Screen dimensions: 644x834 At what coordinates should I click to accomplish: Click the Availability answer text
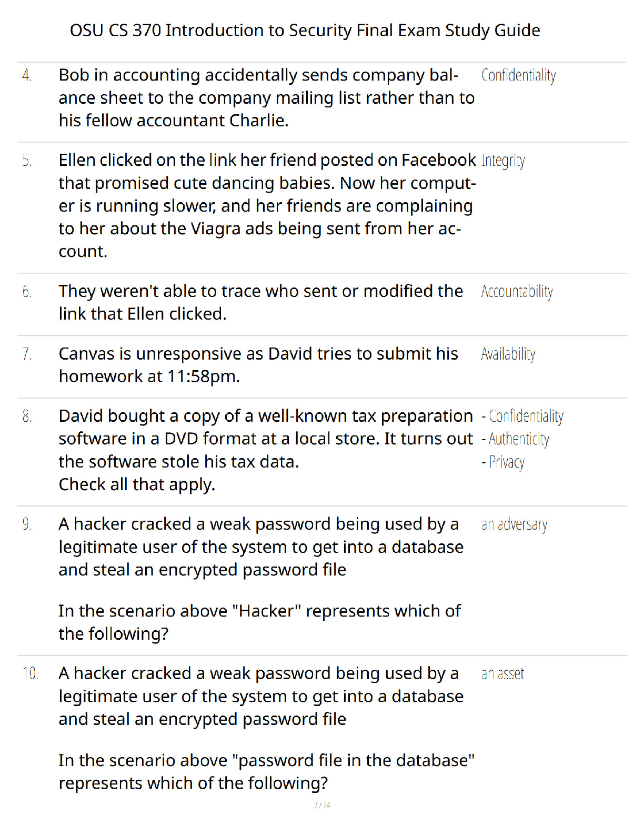(508, 354)
